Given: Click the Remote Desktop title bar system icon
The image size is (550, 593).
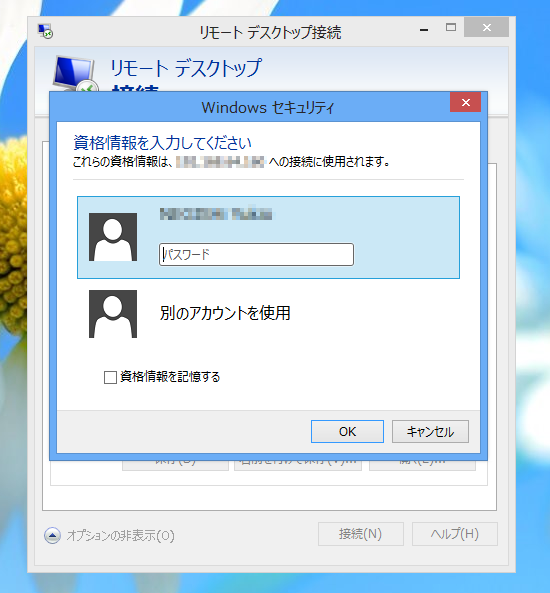Looking at the screenshot, I should [x=45, y=31].
